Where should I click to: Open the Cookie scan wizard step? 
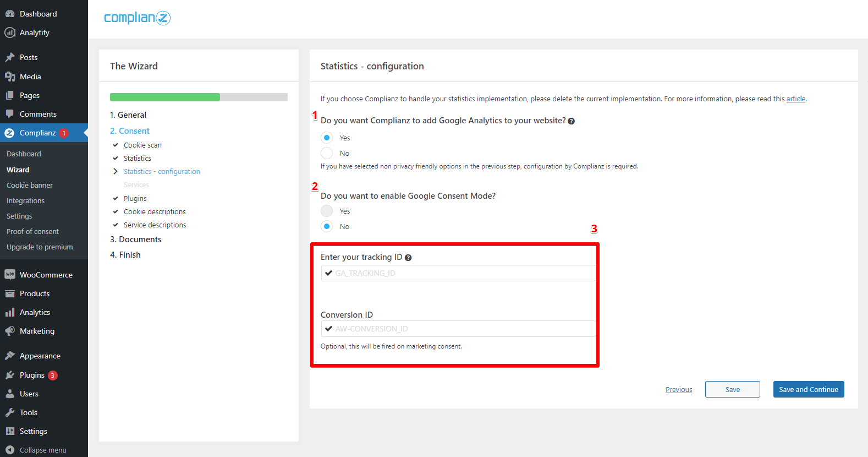click(x=142, y=145)
